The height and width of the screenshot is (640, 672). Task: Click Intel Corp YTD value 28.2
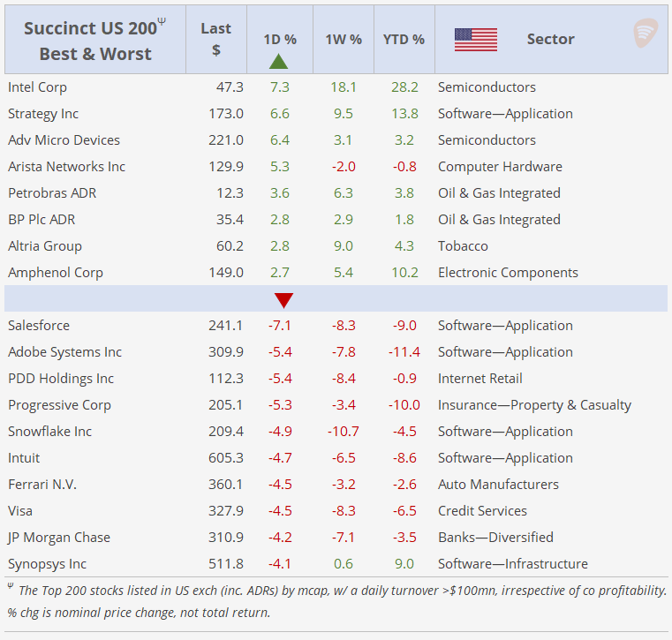tap(404, 87)
